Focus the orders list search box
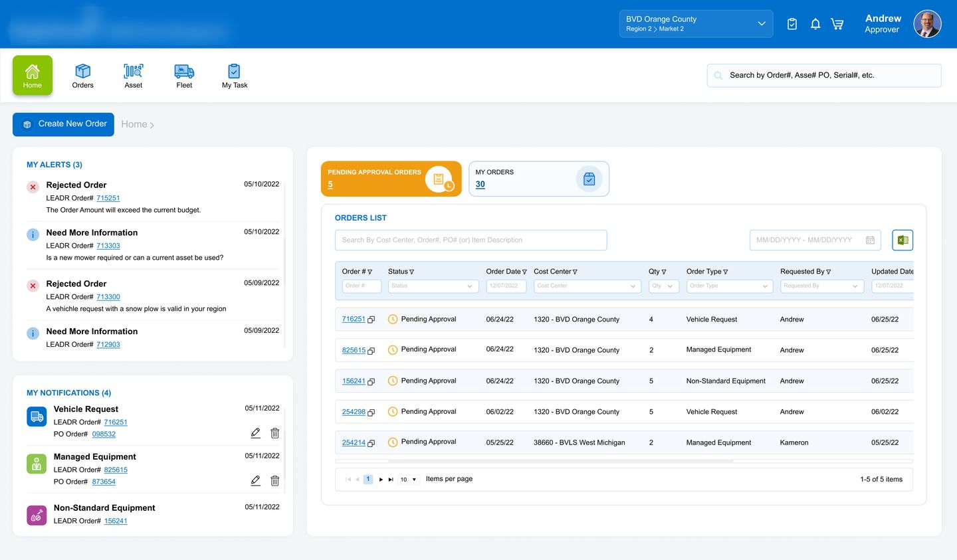Image resolution: width=957 pixels, height=560 pixels. click(x=471, y=240)
